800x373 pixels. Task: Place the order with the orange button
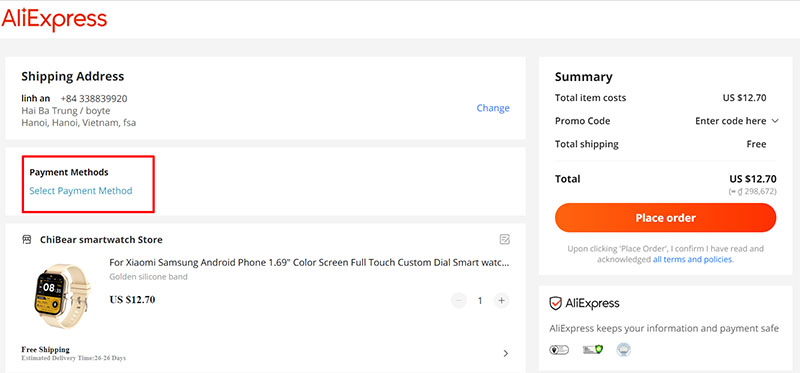665,218
